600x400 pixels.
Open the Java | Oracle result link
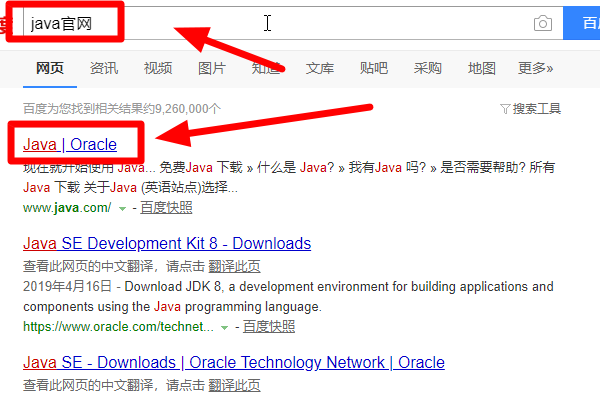(x=69, y=144)
